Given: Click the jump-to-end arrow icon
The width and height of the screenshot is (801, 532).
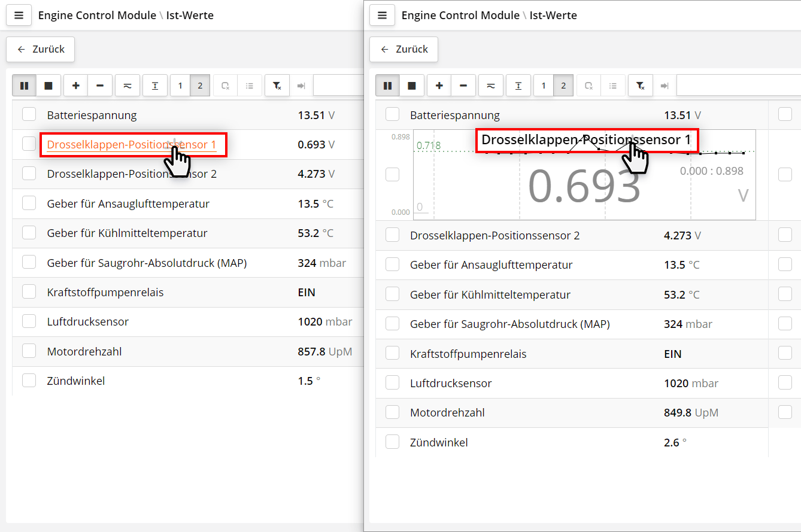Looking at the screenshot, I should point(665,85).
